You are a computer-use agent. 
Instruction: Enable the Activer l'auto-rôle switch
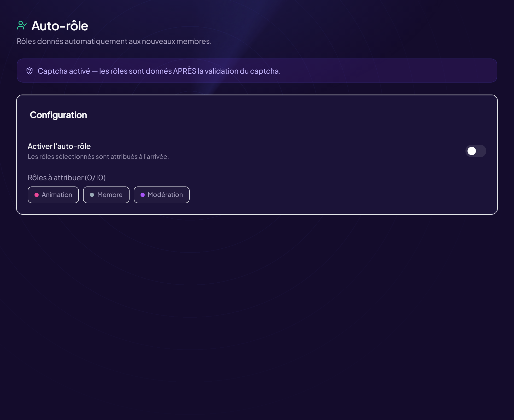(476, 151)
